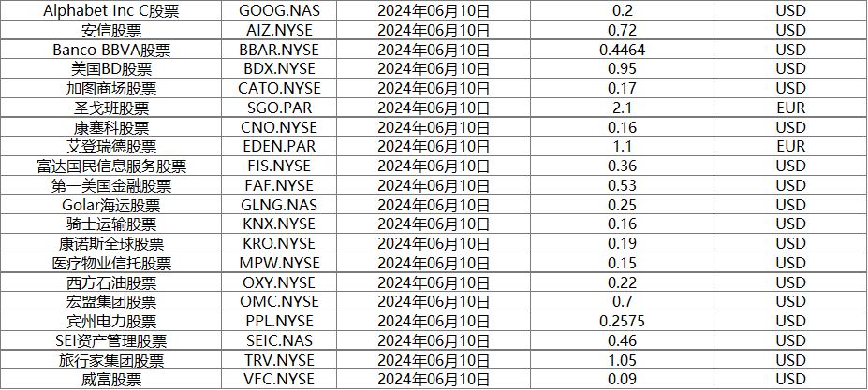Click the SGO.PAR ticker cell

[280, 108]
